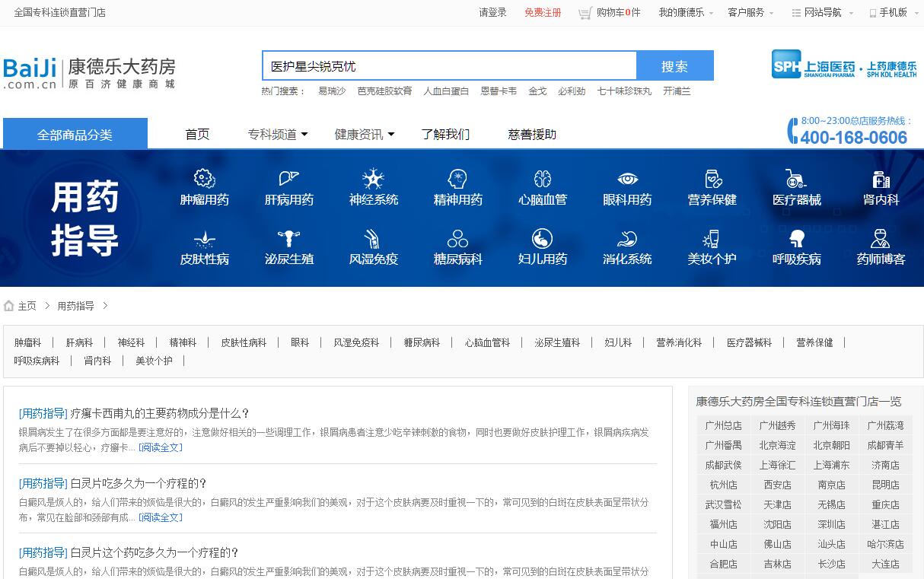The width and height of the screenshot is (924, 579).
Task: Select the 神经系统 neuron icon
Action: pyautogui.click(x=373, y=179)
